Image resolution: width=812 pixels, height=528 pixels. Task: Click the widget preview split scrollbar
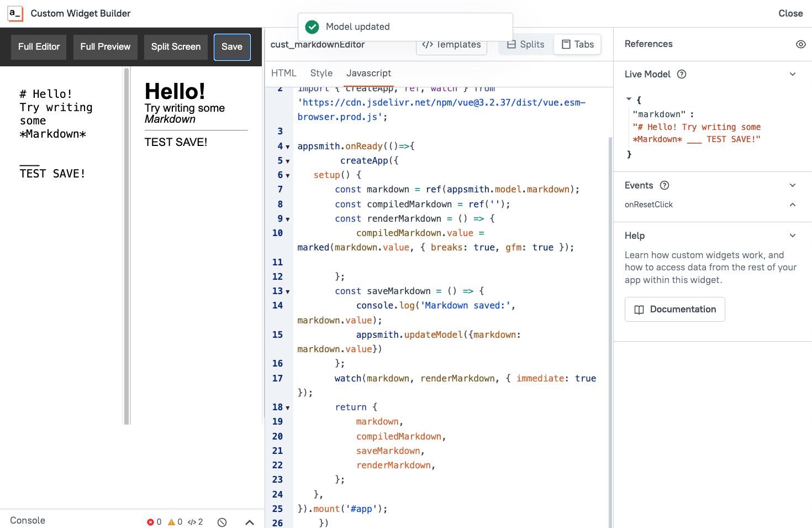tap(126, 246)
